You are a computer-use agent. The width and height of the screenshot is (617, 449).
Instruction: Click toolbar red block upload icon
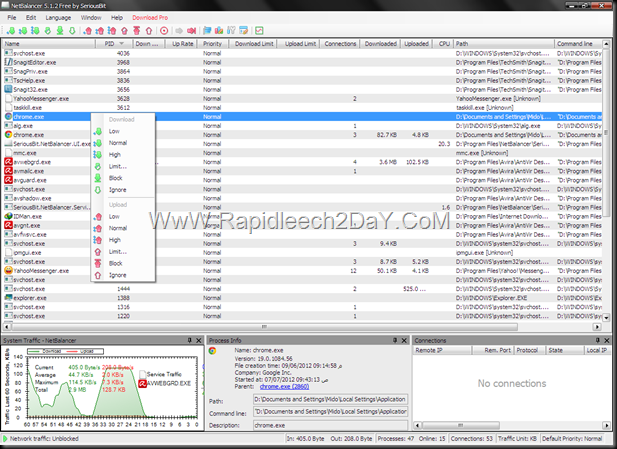(x=137, y=30)
